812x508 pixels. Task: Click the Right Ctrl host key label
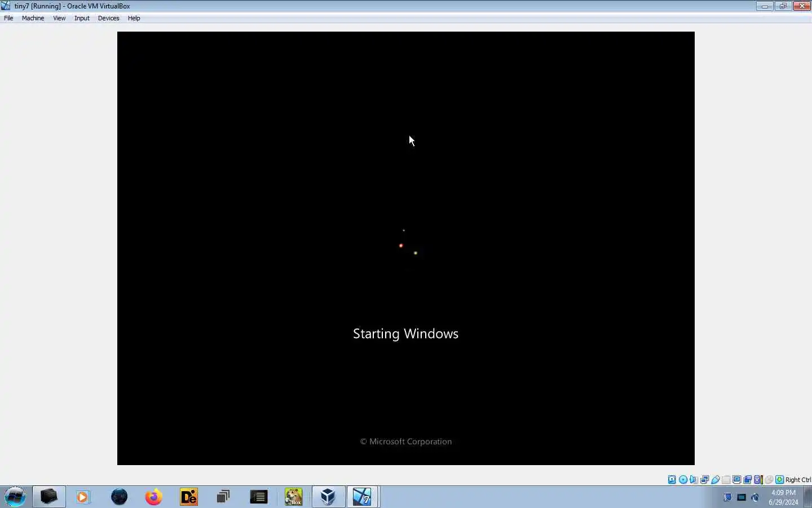(x=798, y=480)
